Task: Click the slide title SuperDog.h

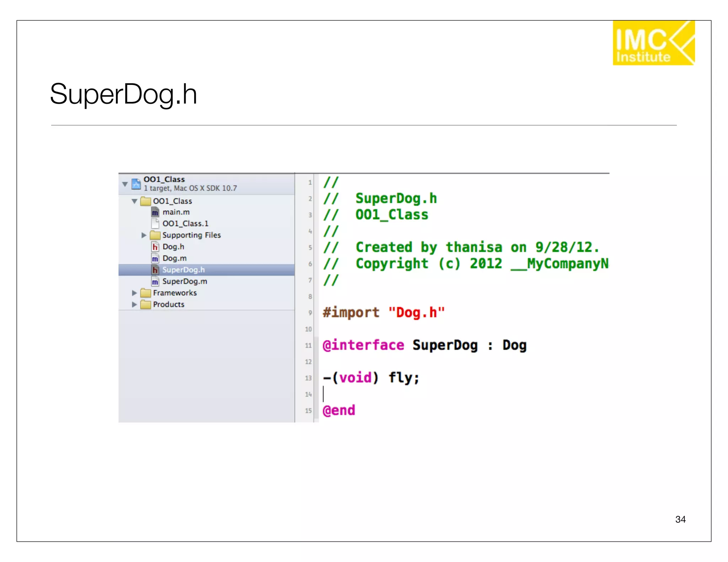Action: click(x=123, y=94)
